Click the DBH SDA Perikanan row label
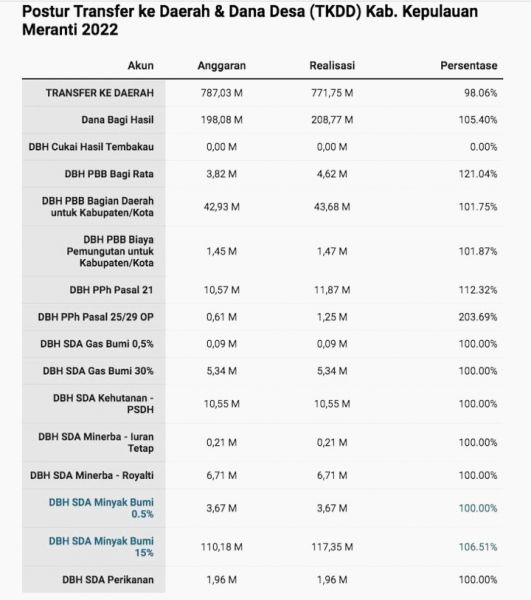 click(108, 580)
